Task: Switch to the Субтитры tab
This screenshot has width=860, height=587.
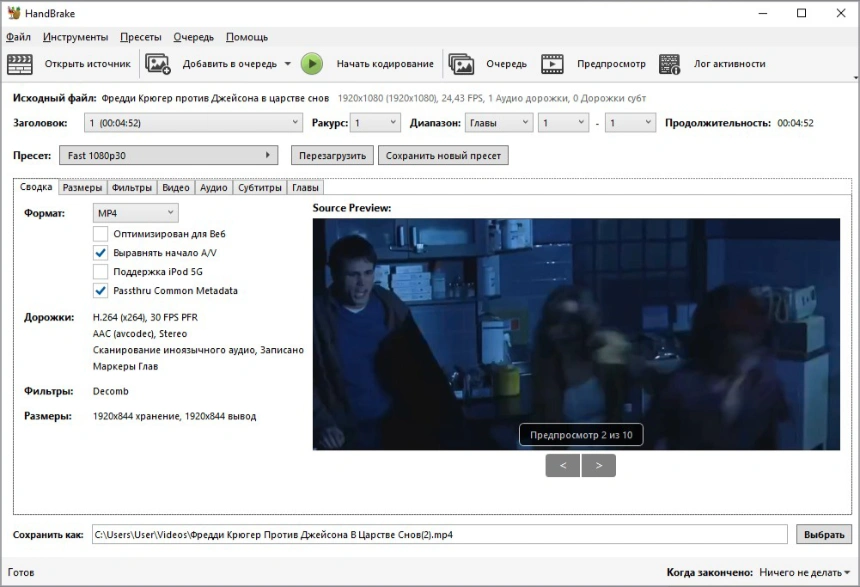Action: [x=259, y=188]
